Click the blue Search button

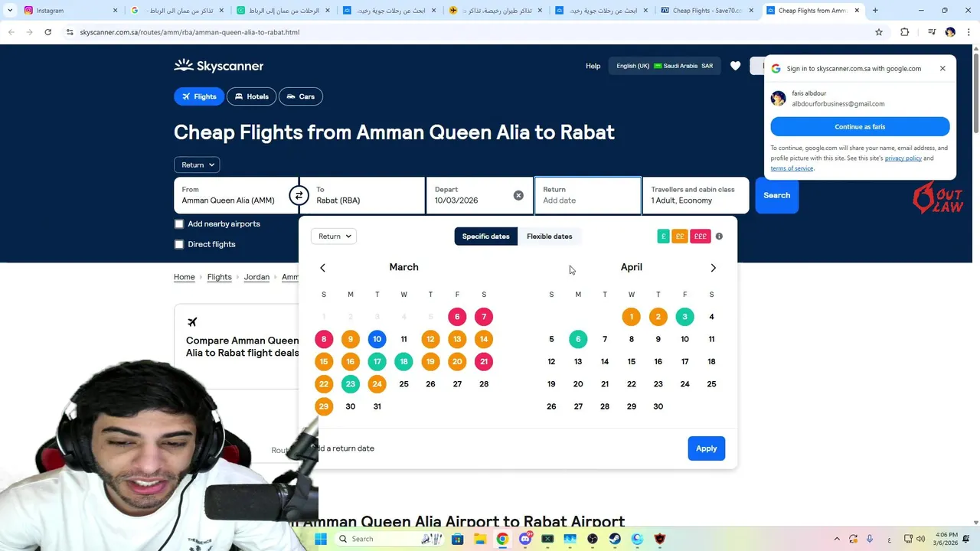click(776, 195)
